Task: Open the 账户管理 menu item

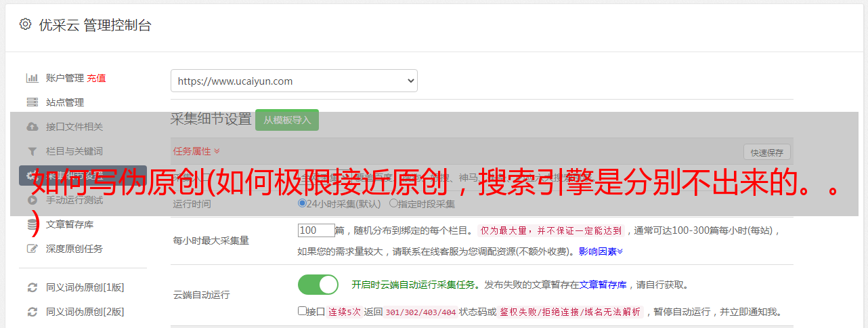Action: tap(65, 78)
